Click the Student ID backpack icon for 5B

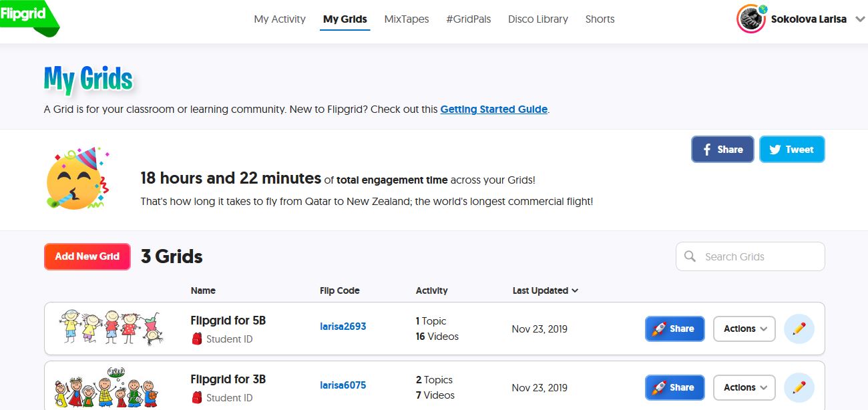[x=197, y=339]
